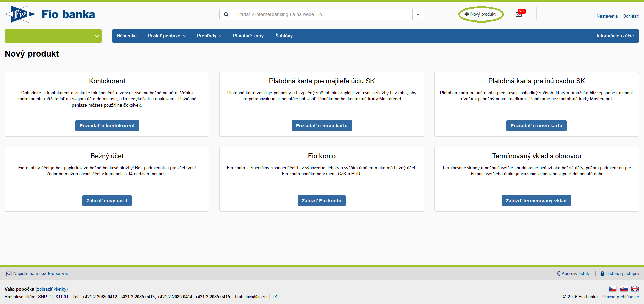Image resolution: width=644 pixels, height=304 pixels.
Task: Click zobraziť všetky branches link
Action: point(52,289)
